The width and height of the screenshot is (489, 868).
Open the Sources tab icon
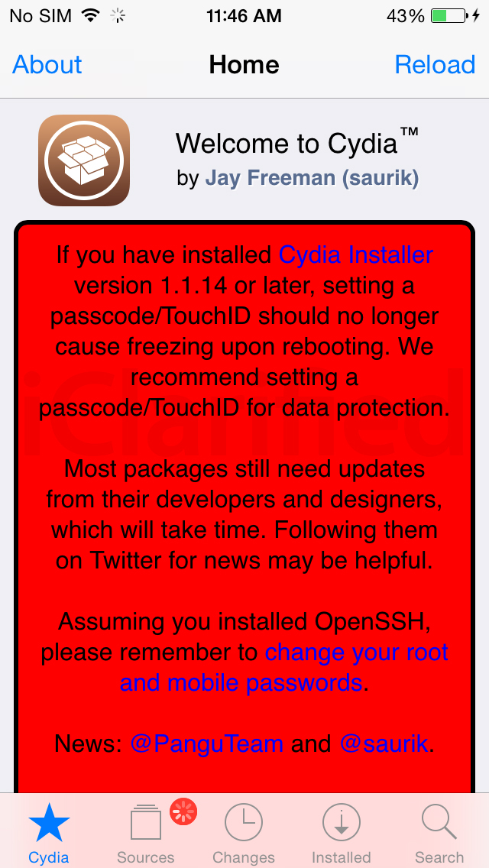tap(146, 823)
